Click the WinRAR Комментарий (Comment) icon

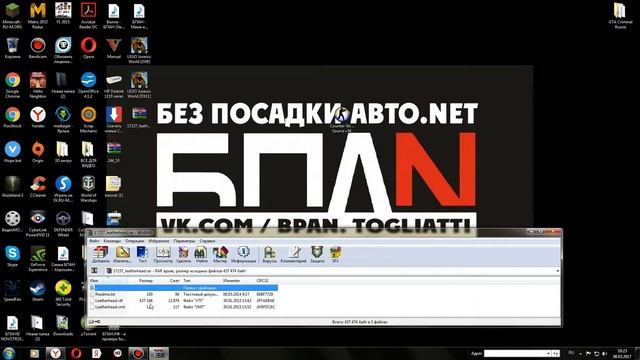pos(293,254)
